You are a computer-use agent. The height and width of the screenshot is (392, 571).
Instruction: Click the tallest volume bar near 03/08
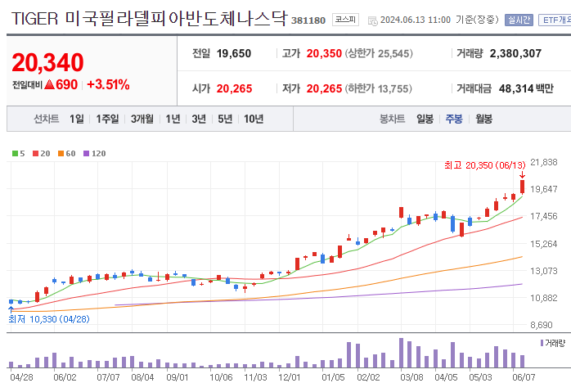click(x=402, y=353)
